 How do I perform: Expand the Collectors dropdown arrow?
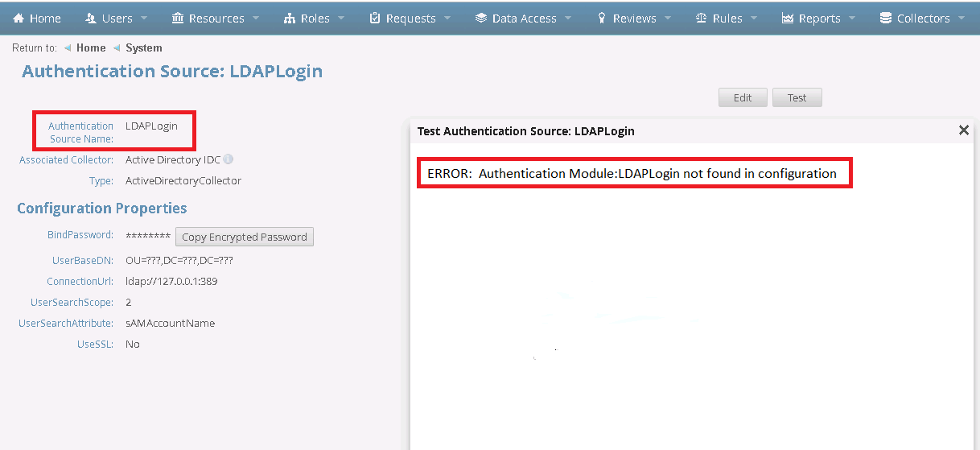tap(961, 18)
